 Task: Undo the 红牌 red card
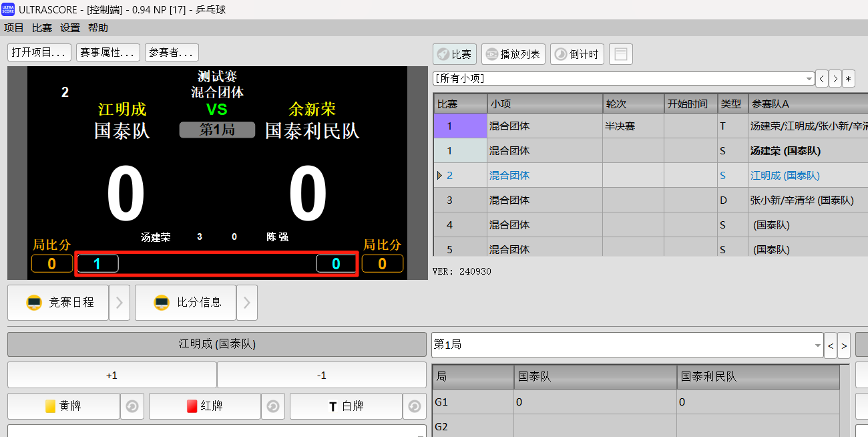point(273,406)
